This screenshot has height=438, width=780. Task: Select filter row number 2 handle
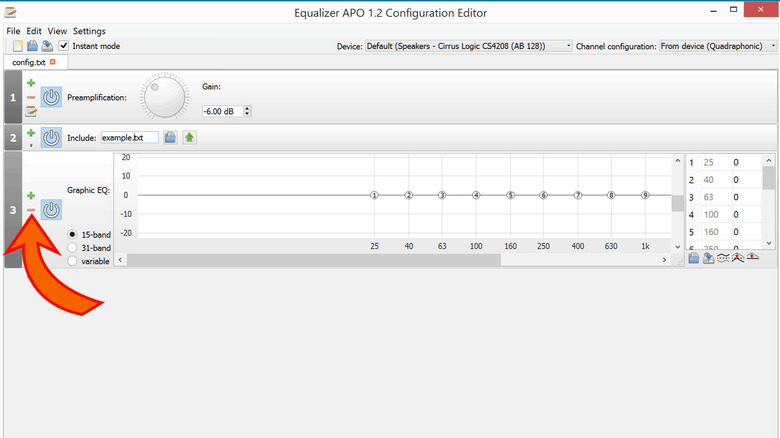tap(13, 137)
